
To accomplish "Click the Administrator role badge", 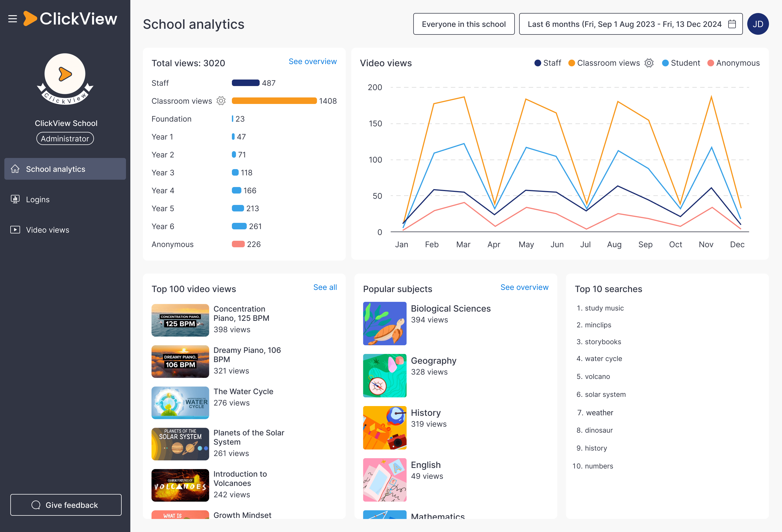I will coord(65,138).
